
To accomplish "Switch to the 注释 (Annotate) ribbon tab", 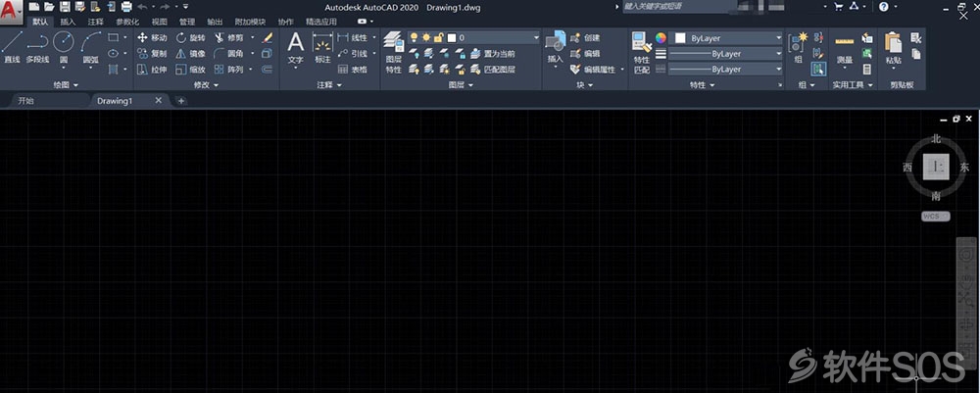I will point(96,22).
